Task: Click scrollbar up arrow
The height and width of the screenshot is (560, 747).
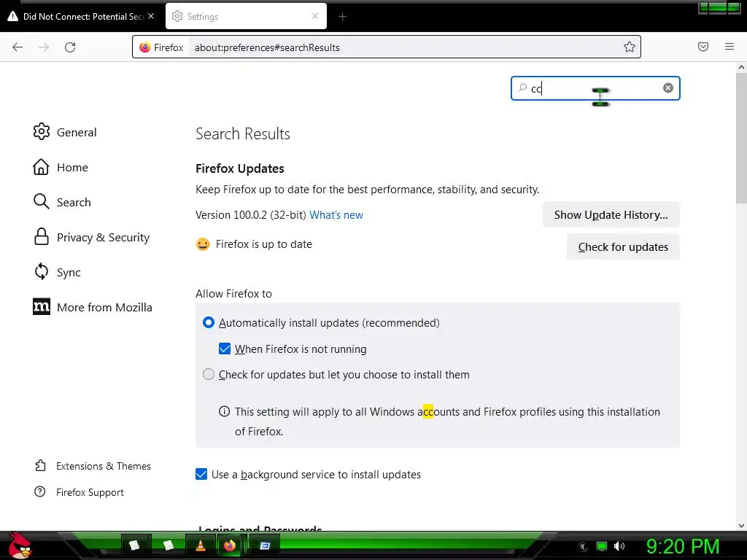Action: click(x=741, y=67)
